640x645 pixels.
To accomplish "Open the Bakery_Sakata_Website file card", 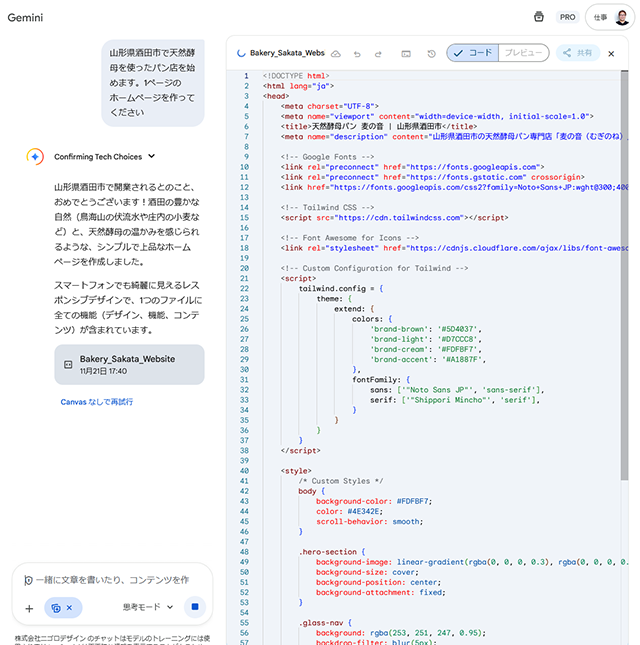I will [128, 364].
